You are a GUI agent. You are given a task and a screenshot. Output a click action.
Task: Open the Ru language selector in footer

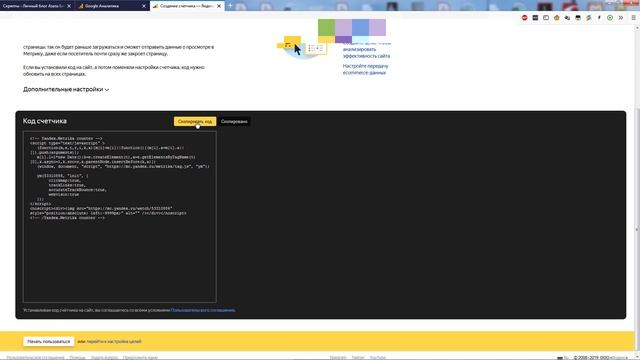(563, 358)
